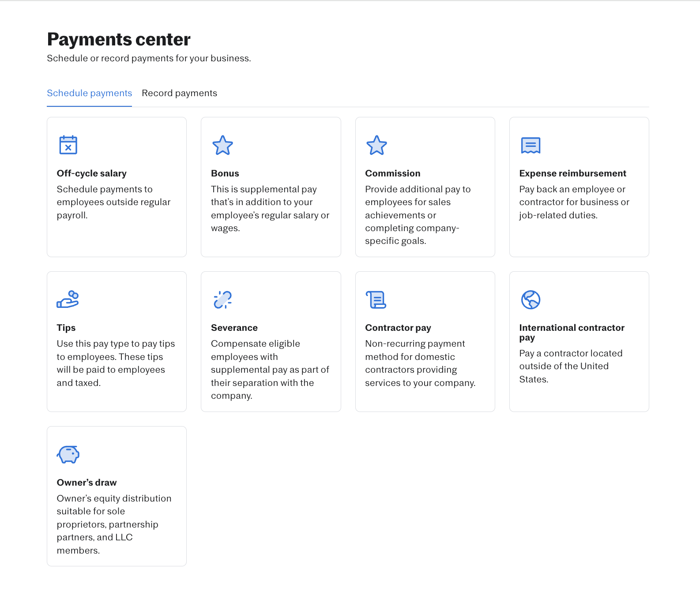This screenshot has height=599, width=700.
Task: Click the hand with coins Tips icon
Action: tap(68, 299)
